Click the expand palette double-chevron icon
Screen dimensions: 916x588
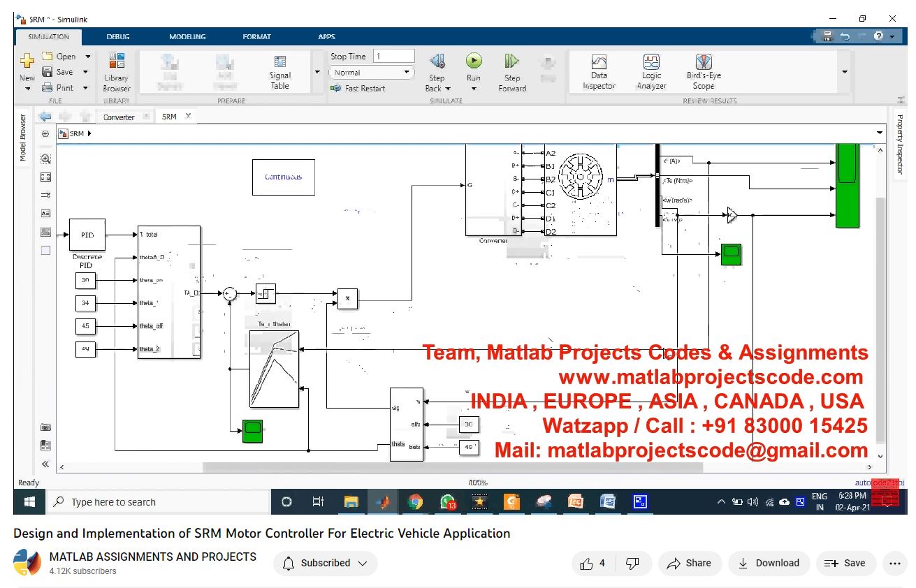coord(45,464)
